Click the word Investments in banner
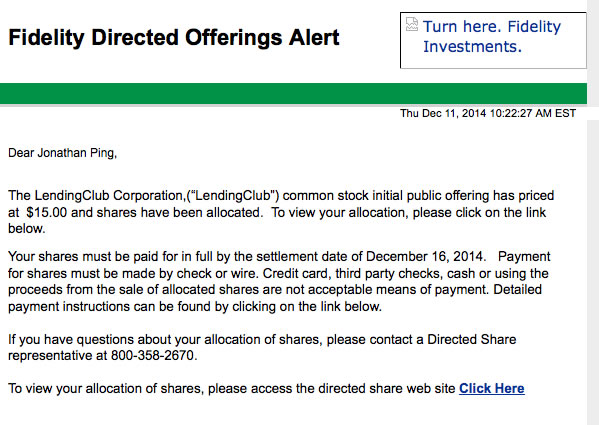This screenshot has height=425, width=599. tap(472, 47)
